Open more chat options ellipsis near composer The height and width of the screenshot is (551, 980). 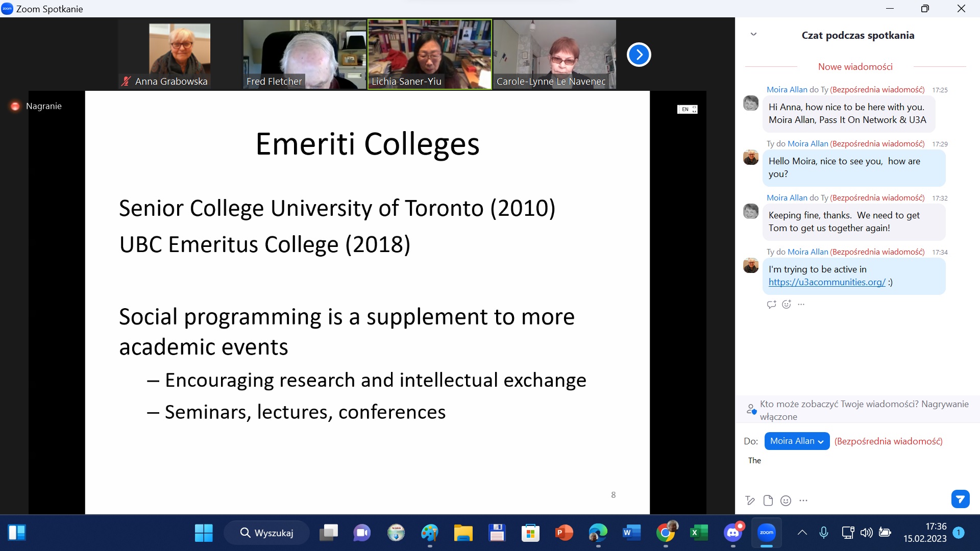coord(803,500)
